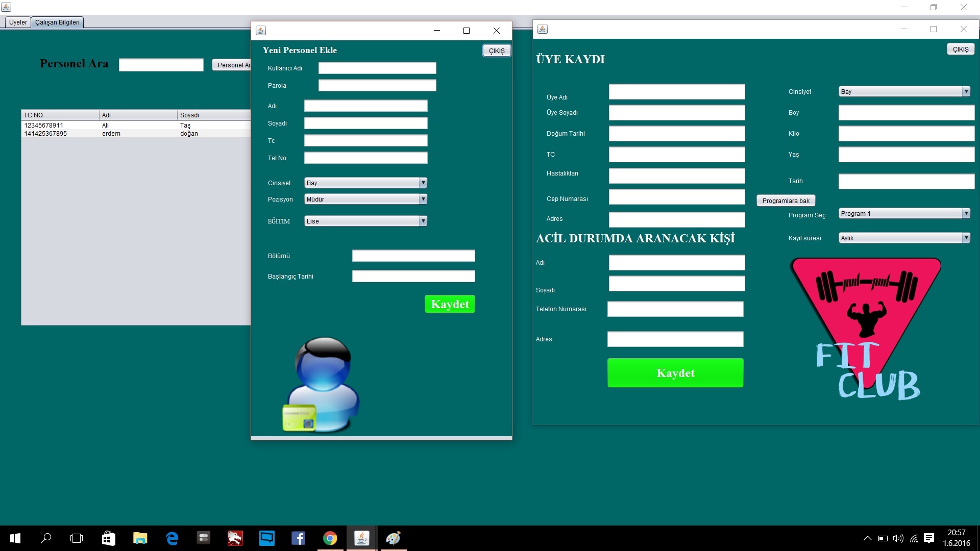The width and height of the screenshot is (980, 551).
Task: Click the Kullanıcı Adı input field
Action: (377, 68)
